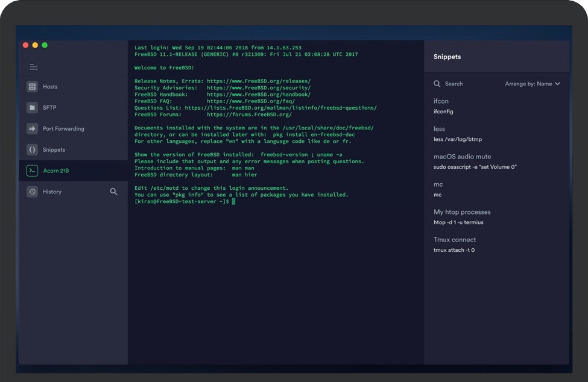The image size is (588, 382).
Task: Select the less snippet title
Action: (439, 129)
